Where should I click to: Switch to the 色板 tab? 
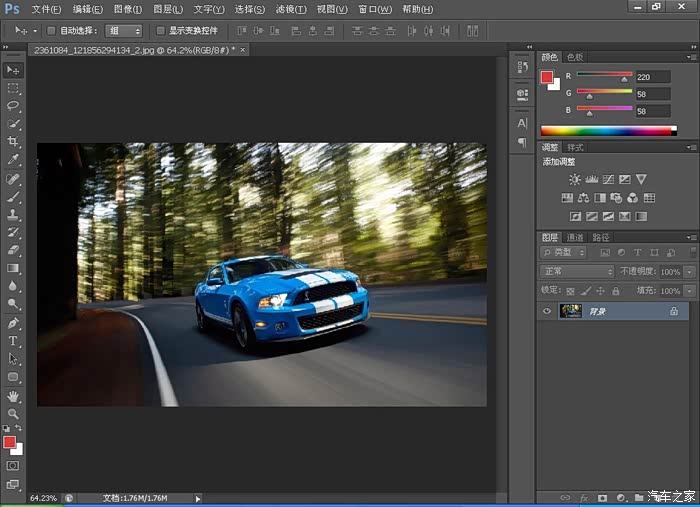coord(576,57)
